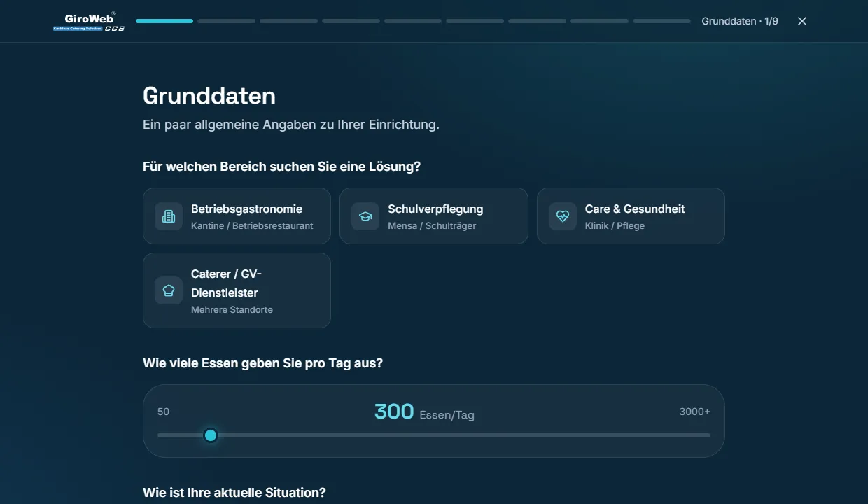Select the Betriebsgastronomie card
The height and width of the screenshot is (504, 868).
[x=237, y=216]
